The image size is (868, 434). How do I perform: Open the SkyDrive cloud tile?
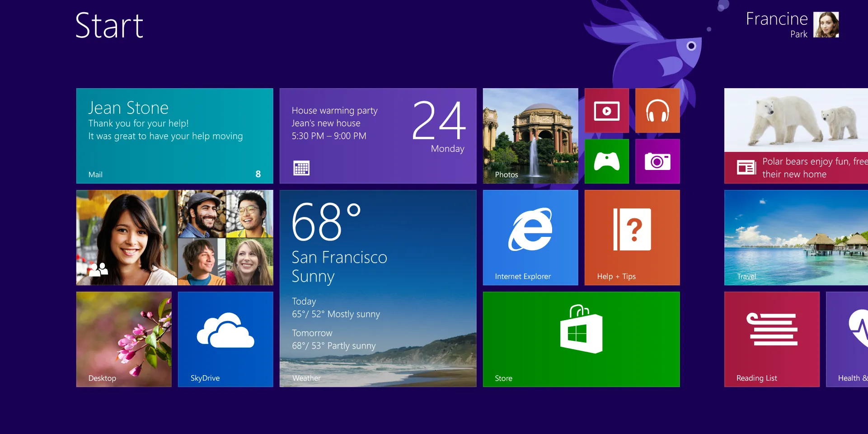[225, 339]
